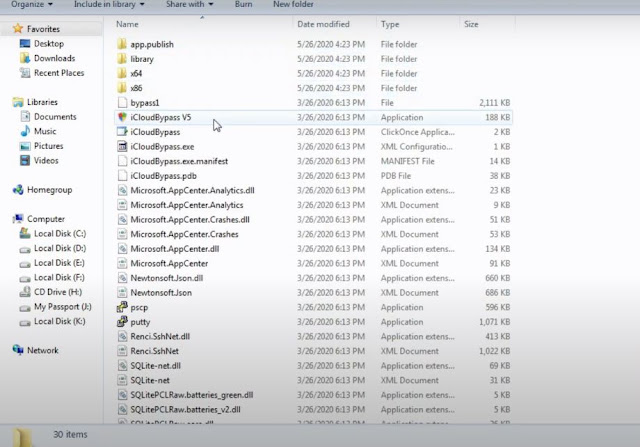Image resolution: width=640 pixels, height=447 pixels.
Task: Click the pscp application icon
Action: point(122,307)
